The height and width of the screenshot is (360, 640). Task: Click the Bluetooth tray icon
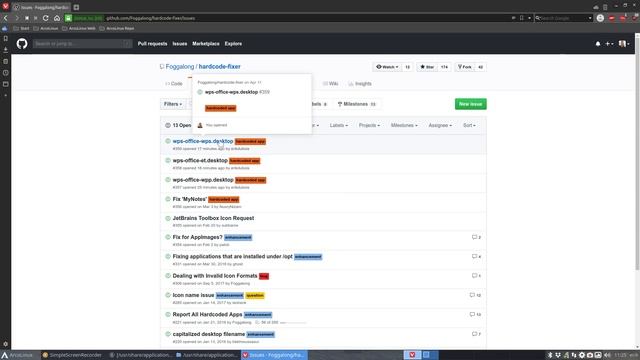click(x=550, y=355)
